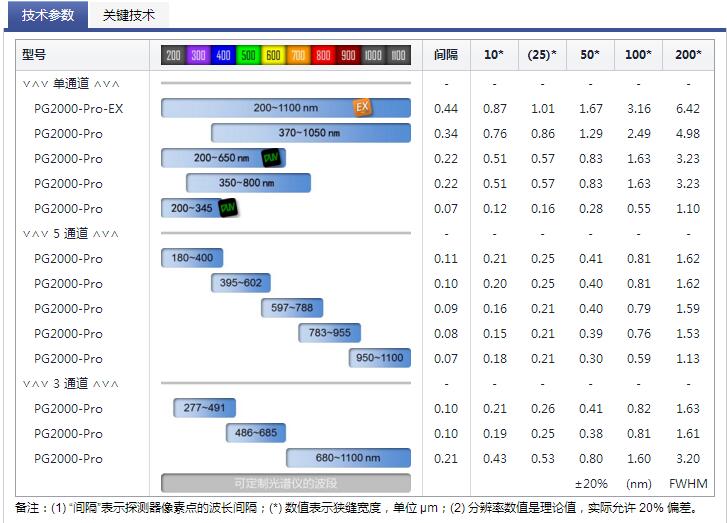Select the green 500 wavelength block
727x523 pixels.
[x=248, y=56]
